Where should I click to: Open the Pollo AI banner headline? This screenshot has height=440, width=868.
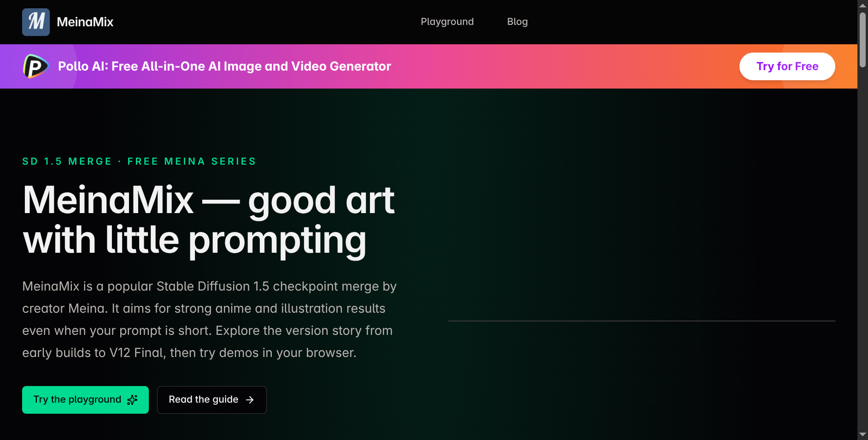tap(224, 66)
